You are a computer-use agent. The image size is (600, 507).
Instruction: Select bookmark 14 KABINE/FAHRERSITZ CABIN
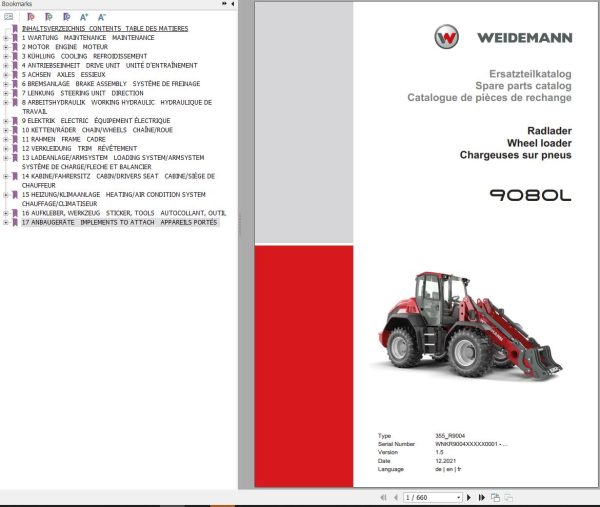pyautogui.click(x=118, y=181)
